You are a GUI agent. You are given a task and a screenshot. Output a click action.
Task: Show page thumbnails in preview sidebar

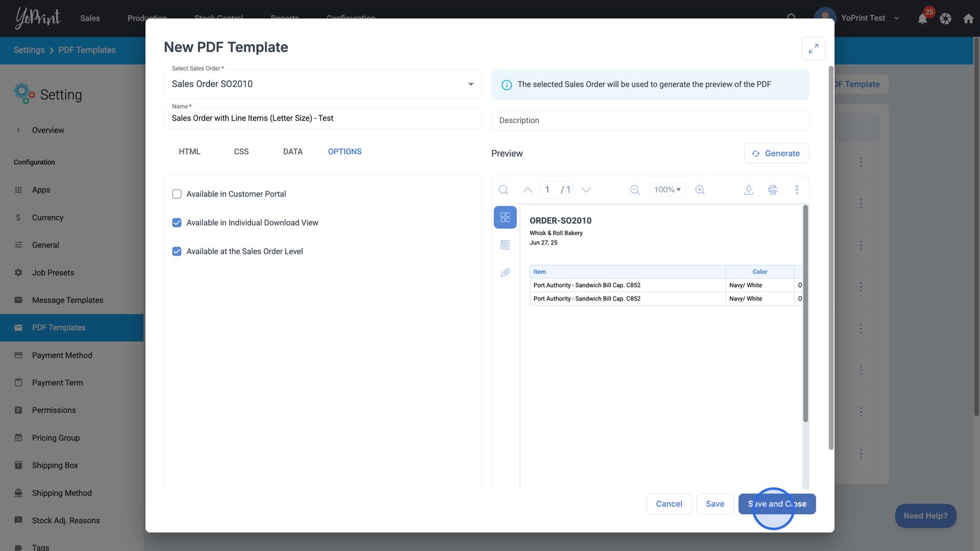[505, 217]
